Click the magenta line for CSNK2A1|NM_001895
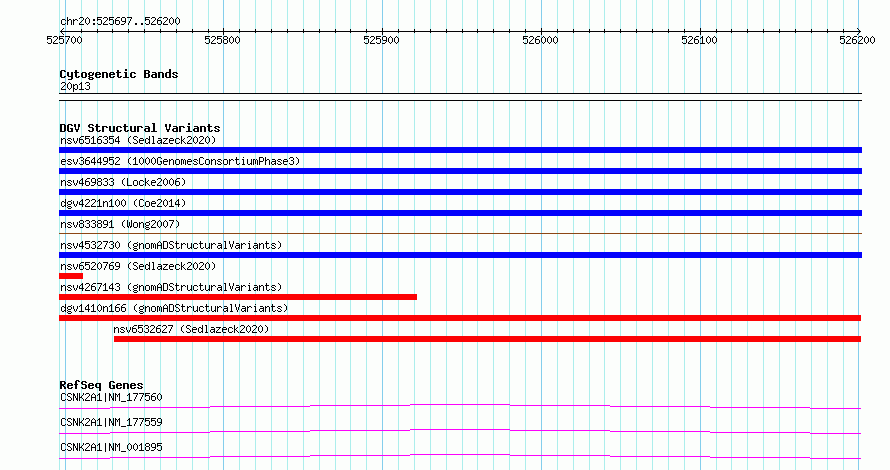Image resolution: width=890 pixels, height=470 pixels. click(460, 456)
